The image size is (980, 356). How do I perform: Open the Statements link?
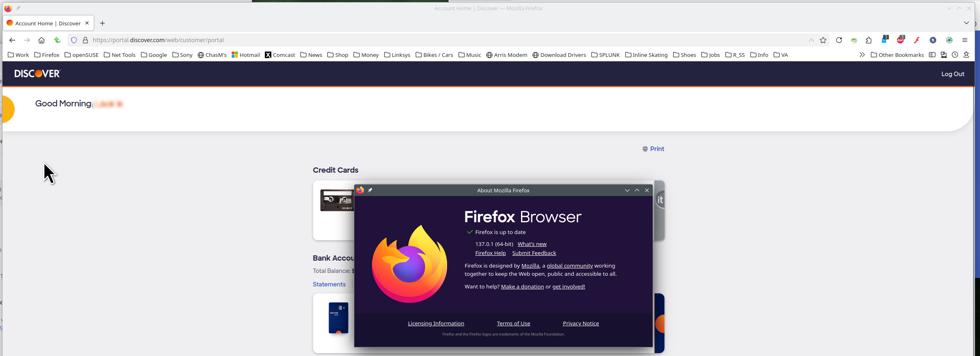click(x=329, y=284)
